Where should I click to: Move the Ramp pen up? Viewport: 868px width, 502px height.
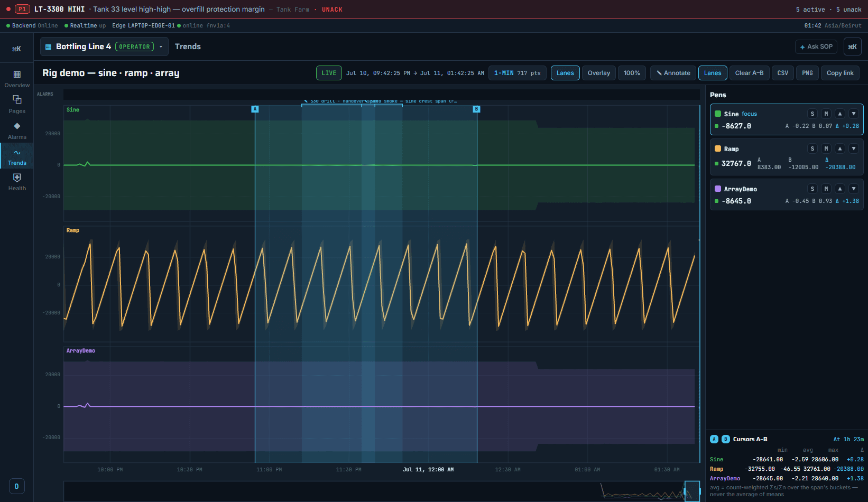[840, 148]
